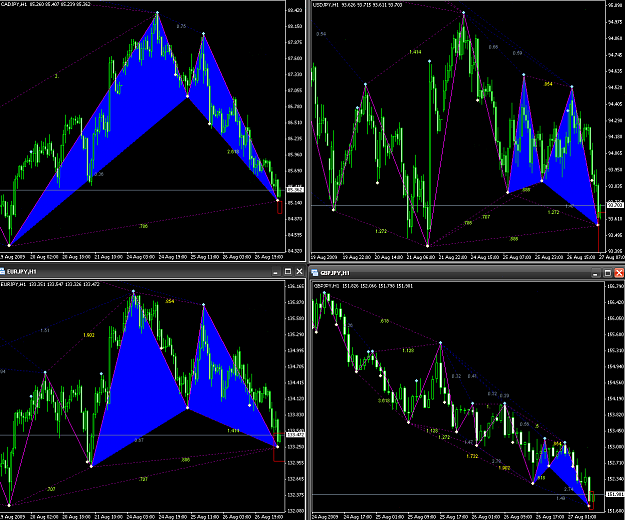The height and width of the screenshot is (520, 625).
Task: Click the 1.414 ratio label on EURJPY chart
Action: (x=233, y=430)
